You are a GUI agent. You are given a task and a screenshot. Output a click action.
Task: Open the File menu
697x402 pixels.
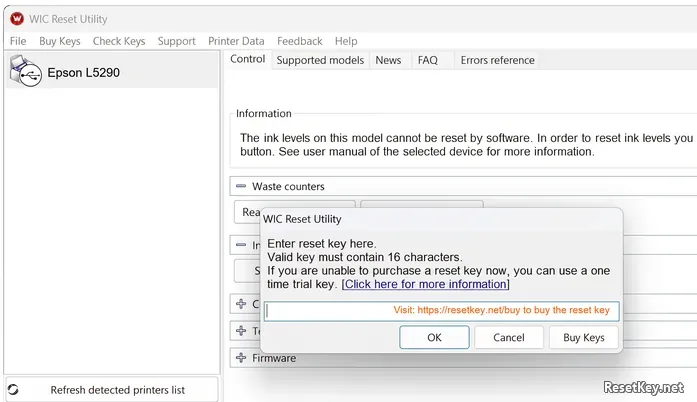tap(18, 41)
